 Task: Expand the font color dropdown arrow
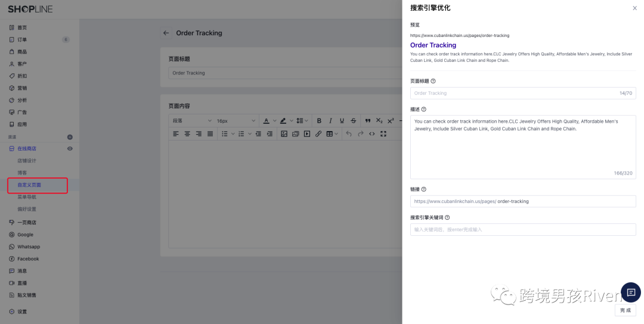[275, 120]
